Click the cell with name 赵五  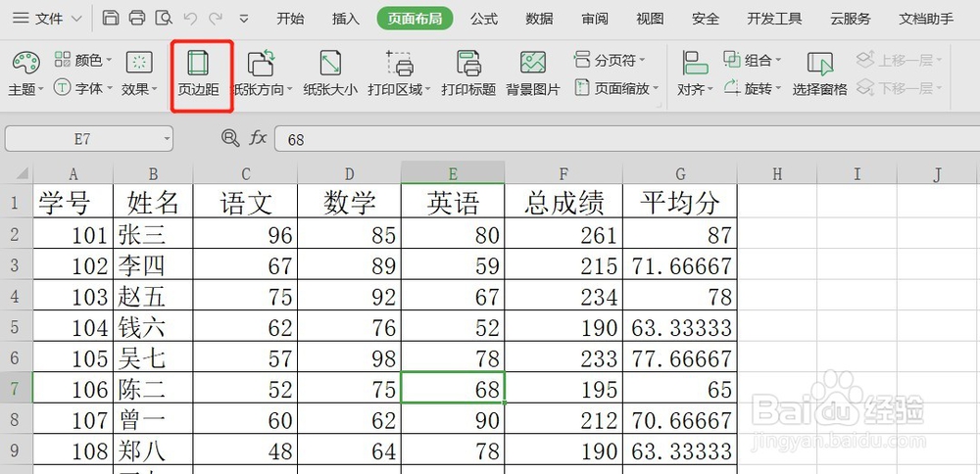[153, 296]
